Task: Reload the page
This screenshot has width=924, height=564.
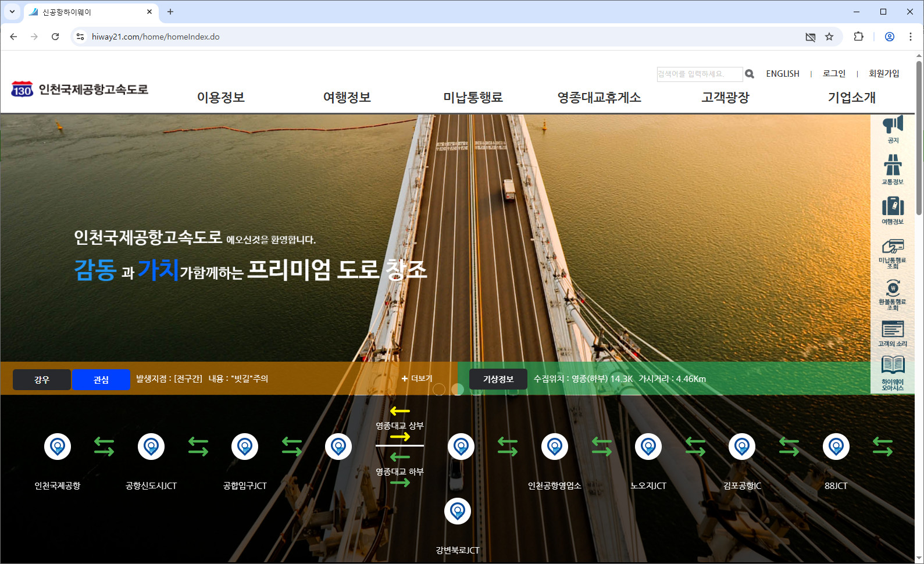Action: pos(55,37)
